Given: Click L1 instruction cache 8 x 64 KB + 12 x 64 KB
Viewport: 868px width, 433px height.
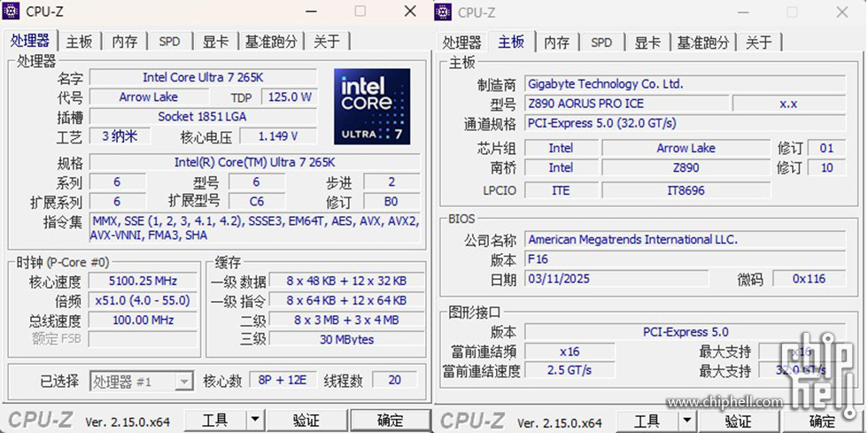Looking at the screenshot, I should tap(346, 300).
